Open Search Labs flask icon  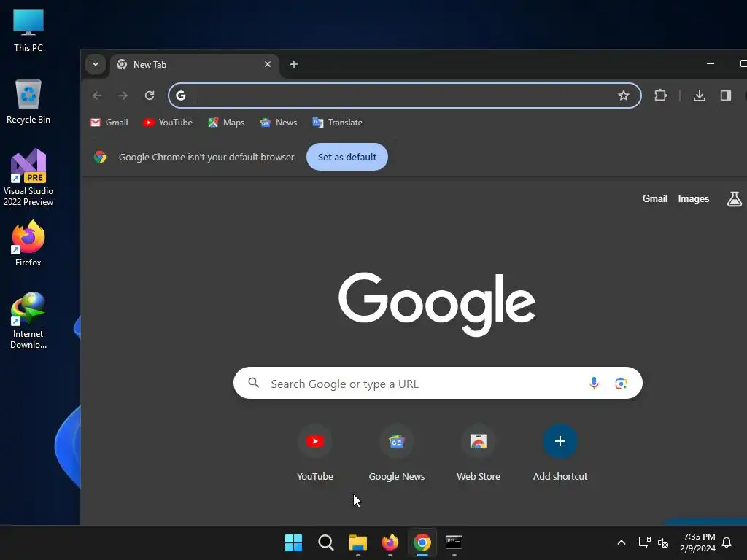tap(734, 198)
